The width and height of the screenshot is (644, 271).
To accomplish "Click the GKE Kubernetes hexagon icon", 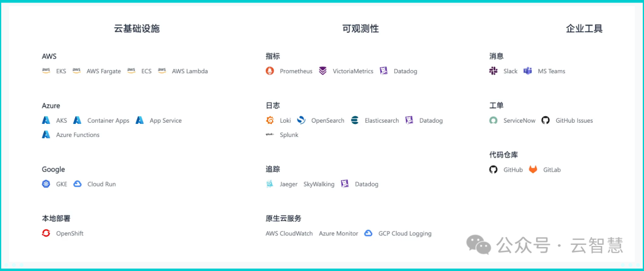I will point(46,184).
